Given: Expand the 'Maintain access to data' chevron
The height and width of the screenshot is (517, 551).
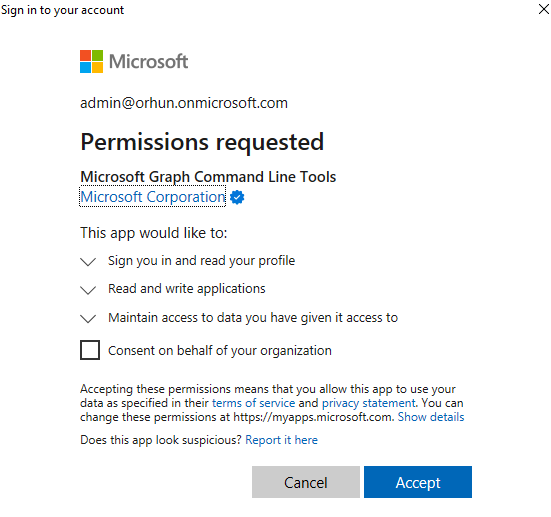Looking at the screenshot, I should coord(88,319).
